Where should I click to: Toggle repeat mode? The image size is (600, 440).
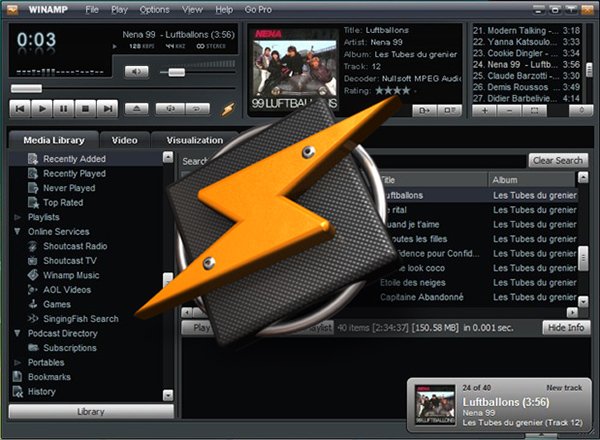pyautogui.click(x=198, y=108)
